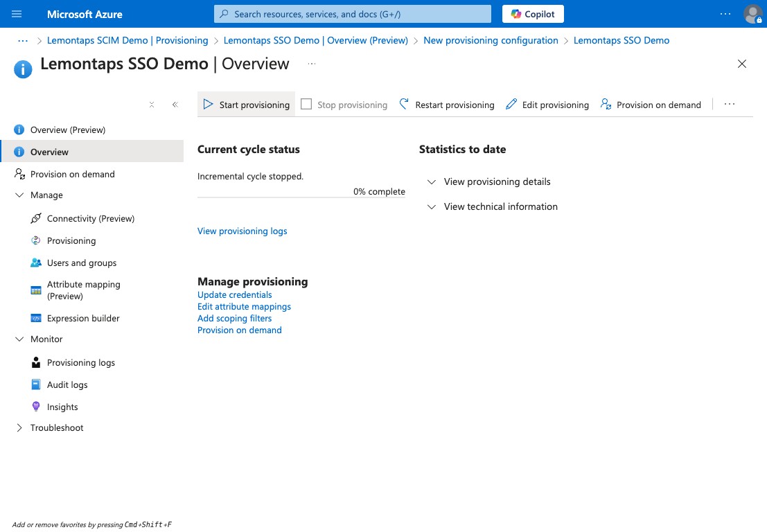The image size is (767, 532).
Task: Open Connectivity (Preview) sidebar item
Action: (91, 219)
